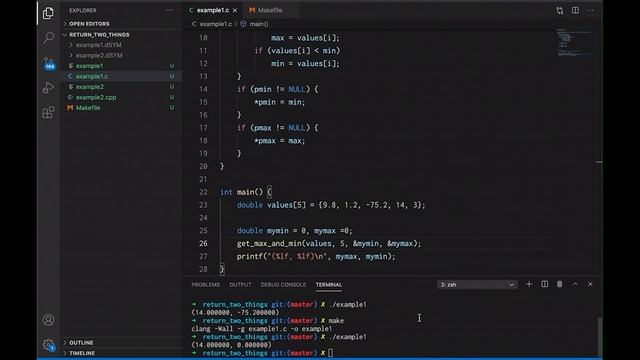The width and height of the screenshot is (640, 360).
Task: Click example1.c in the breadcrumb
Action: 216,24
